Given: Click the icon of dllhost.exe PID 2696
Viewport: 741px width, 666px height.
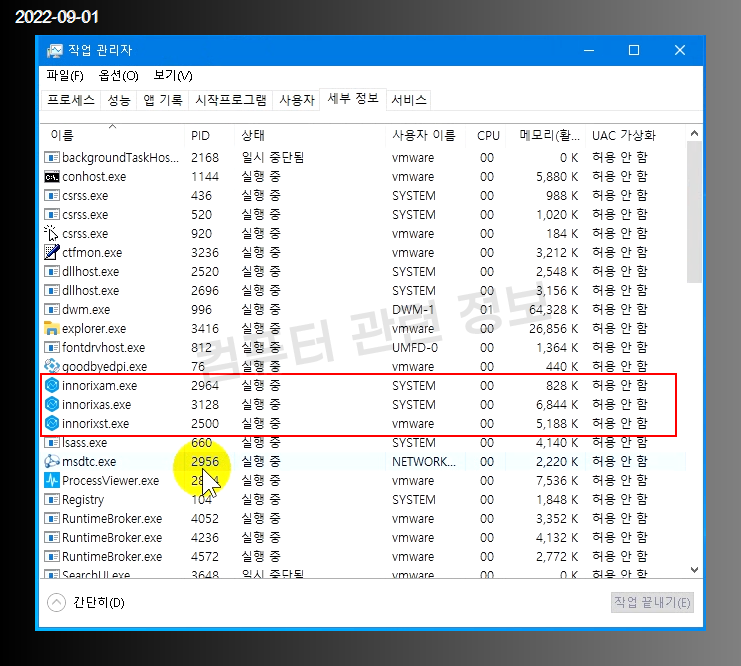Looking at the screenshot, I should 52,290.
